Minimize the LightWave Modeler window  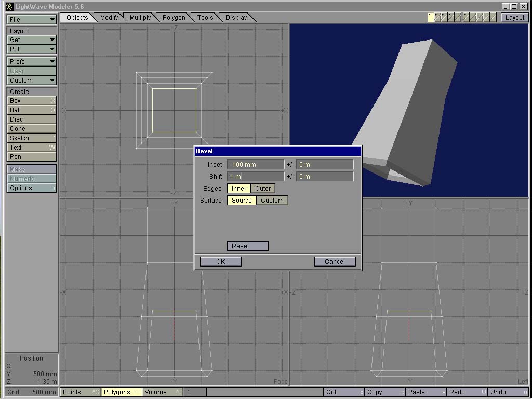(x=506, y=6)
